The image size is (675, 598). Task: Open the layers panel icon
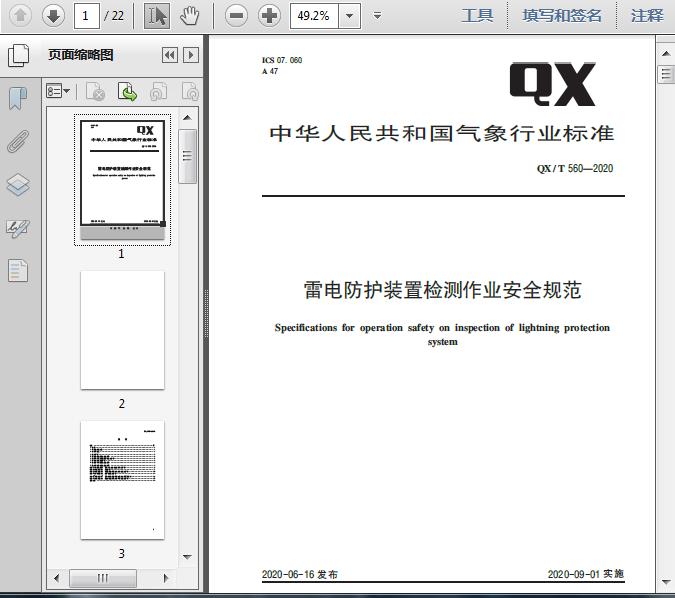click(x=18, y=185)
